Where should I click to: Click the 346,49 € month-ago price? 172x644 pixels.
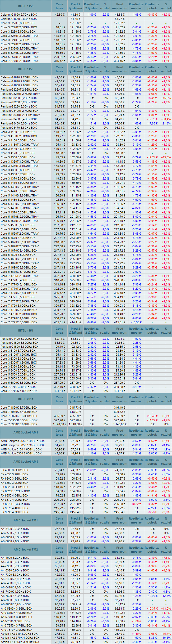click(x=120, y=408)
